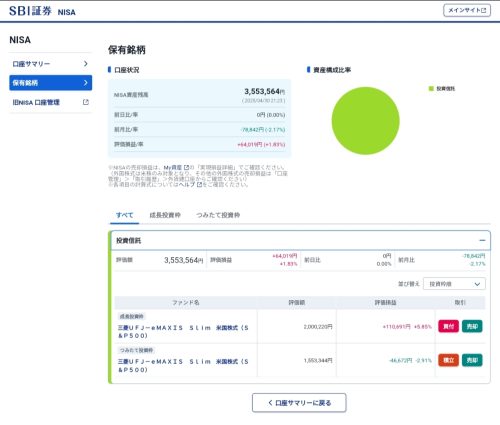Click the 前日比/率 value 0円 (0.00%) in 口座状況

pyautogui.click(x=271, y=115)
